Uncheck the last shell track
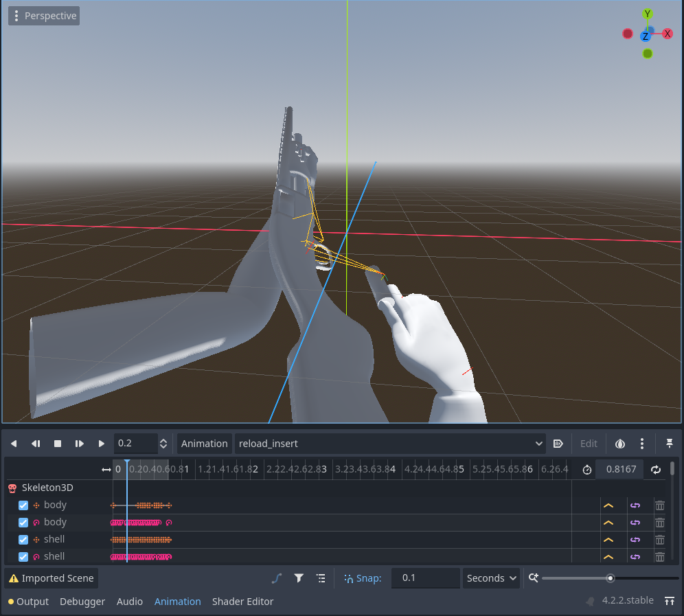The image size is (684, 616). pos(23,557)
